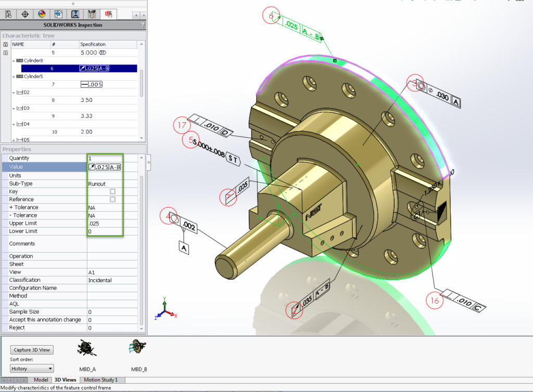Viewport: 533px width, 392px height.
Task: Enable the Reference checkbox
Action: (x=112, y=200)
